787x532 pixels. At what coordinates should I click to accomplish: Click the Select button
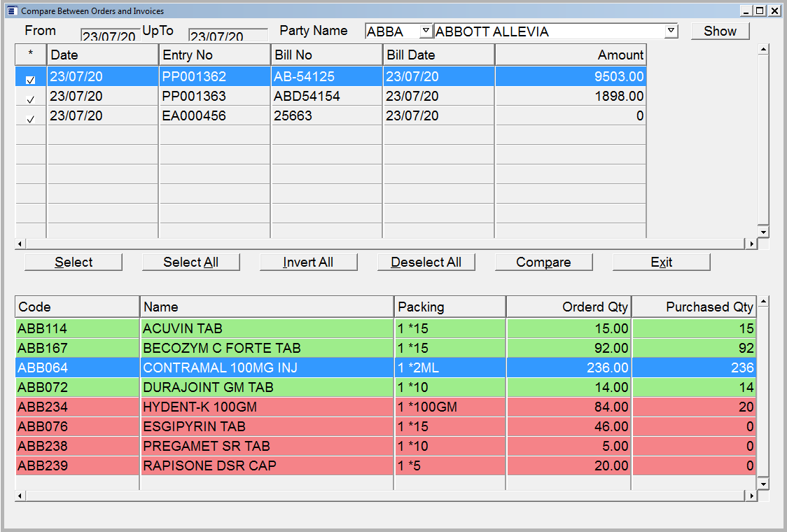[74, 262]
